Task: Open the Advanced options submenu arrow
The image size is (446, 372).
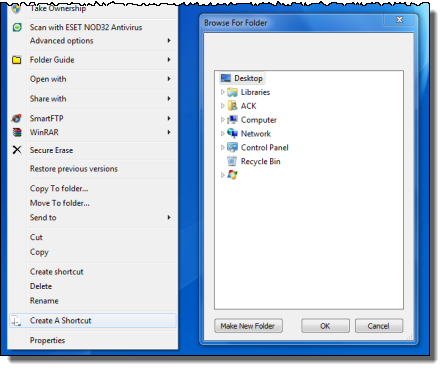Action: [169, 41]
